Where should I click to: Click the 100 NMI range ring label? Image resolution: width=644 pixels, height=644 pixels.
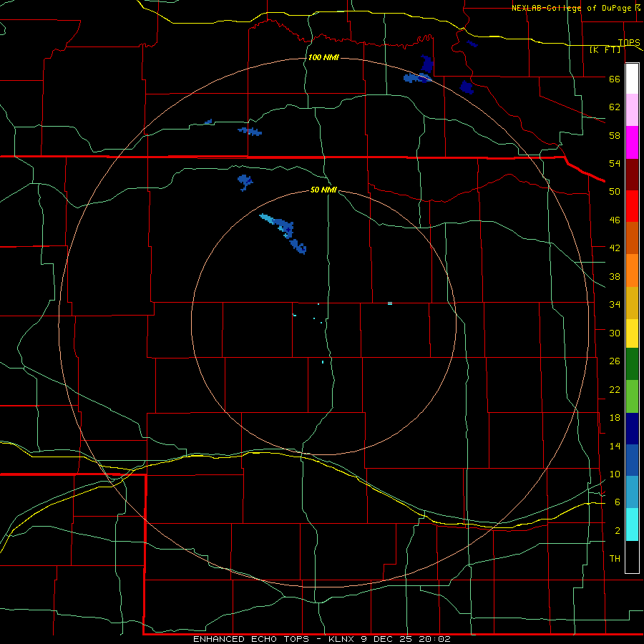coord(323,57)
